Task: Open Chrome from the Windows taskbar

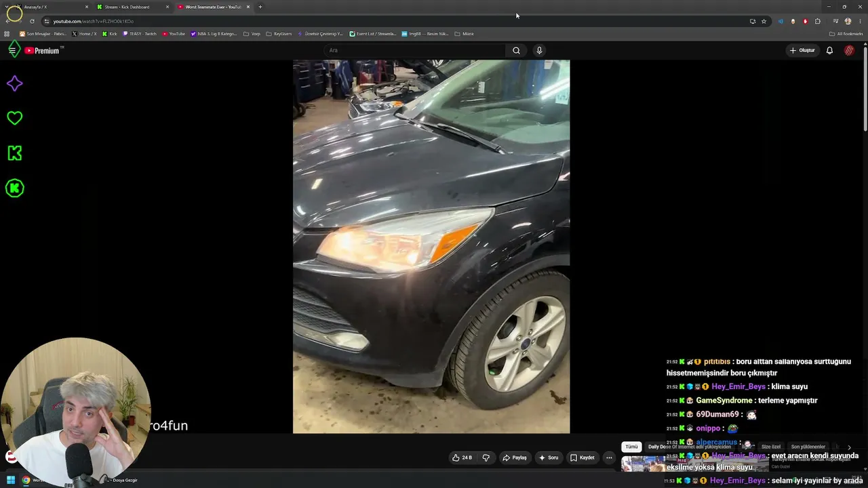Action: pos(26,480)
